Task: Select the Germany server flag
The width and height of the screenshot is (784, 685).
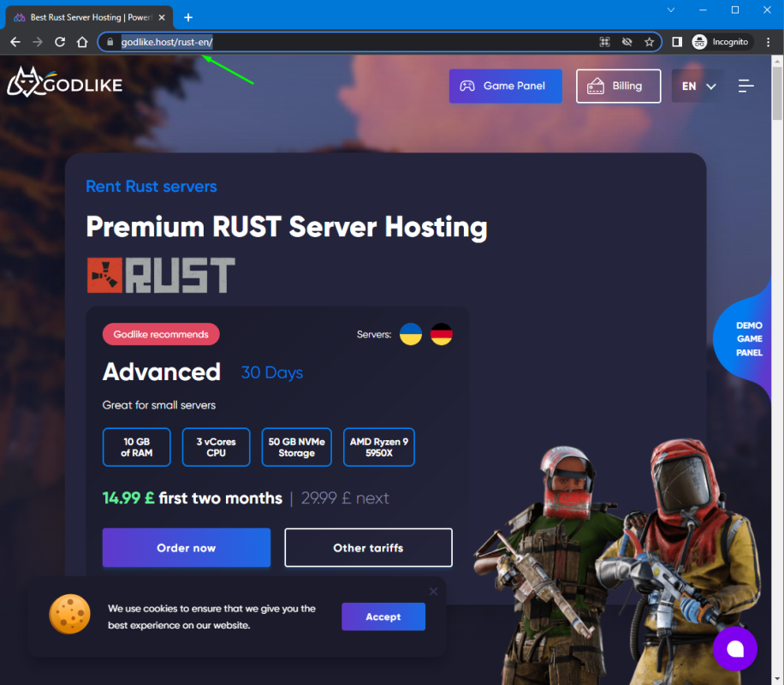Action: tap(441, 334)
